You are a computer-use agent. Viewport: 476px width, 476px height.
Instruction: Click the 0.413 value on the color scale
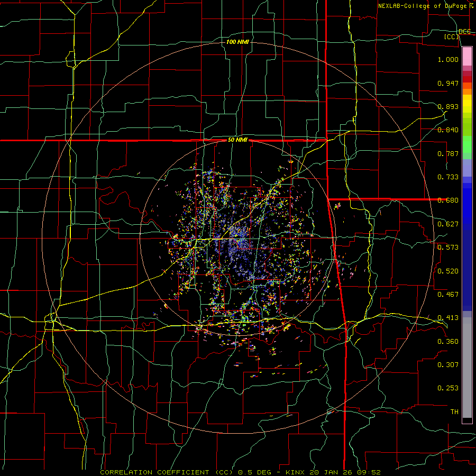point(448,318)
